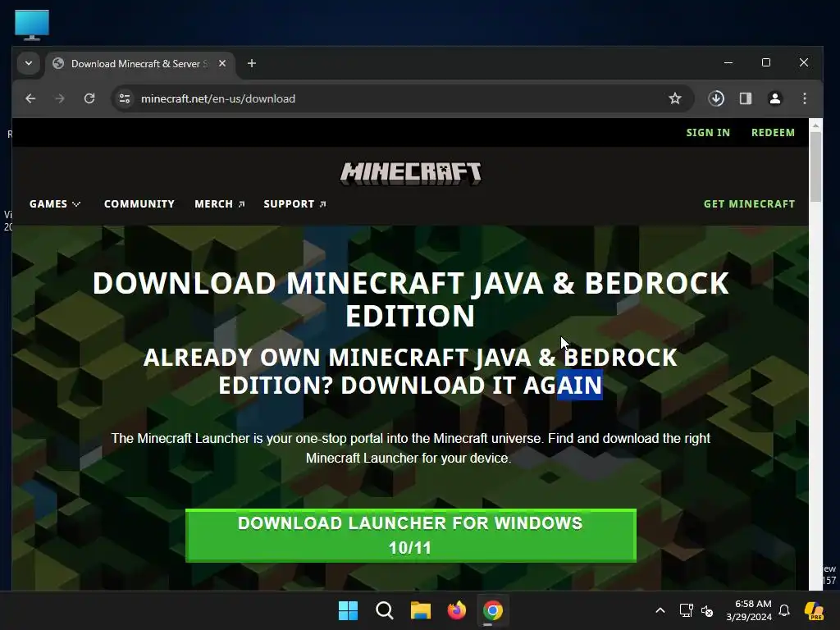Open the Chrome three-dot menu
This screenshot has width=840, height=630.
pyautogui.click(x=805, y=98)
